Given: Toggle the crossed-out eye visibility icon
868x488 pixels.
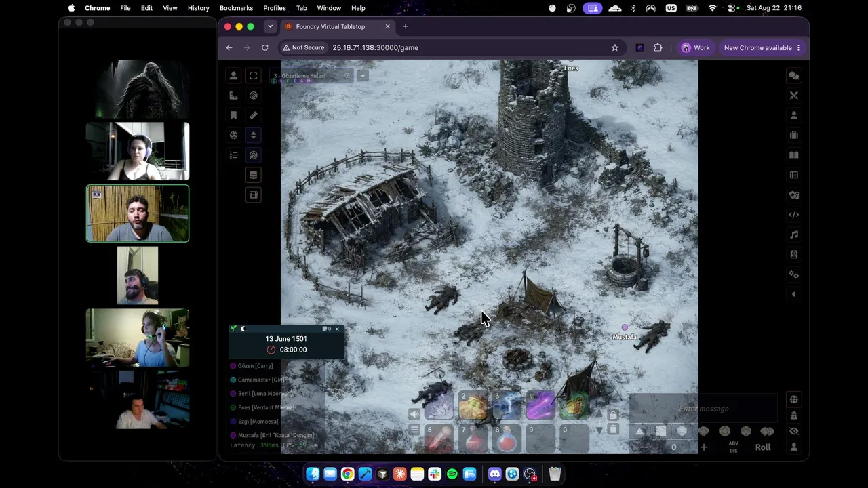Looking at the screenshot, I should (x=794, y=431).
